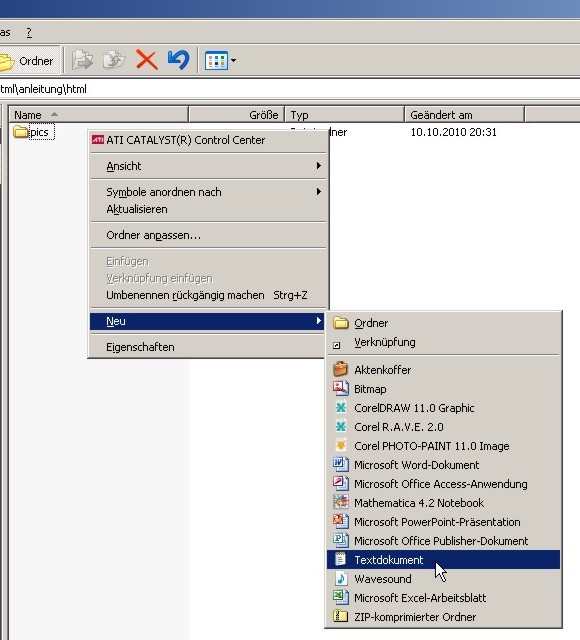Click the blue undo arrow icon

click(x=178, y=60)
